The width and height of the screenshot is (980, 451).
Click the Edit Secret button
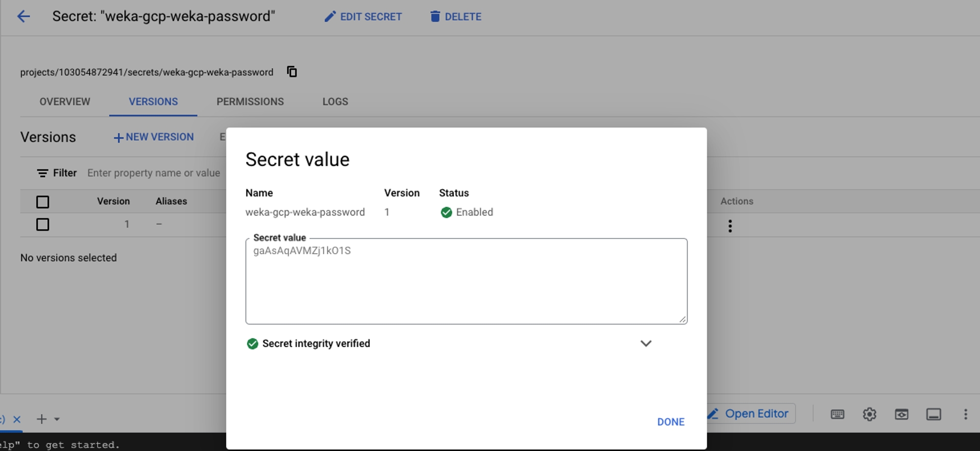pos(363,17)
